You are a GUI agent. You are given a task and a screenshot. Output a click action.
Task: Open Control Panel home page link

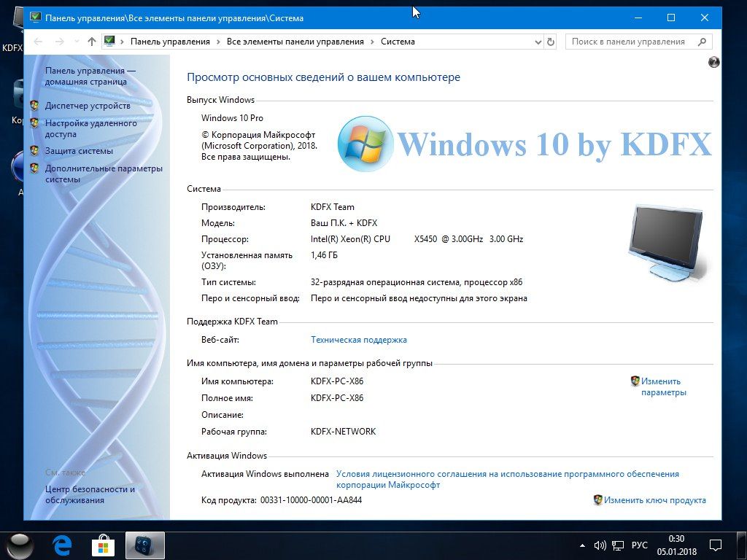pos(90,76)
